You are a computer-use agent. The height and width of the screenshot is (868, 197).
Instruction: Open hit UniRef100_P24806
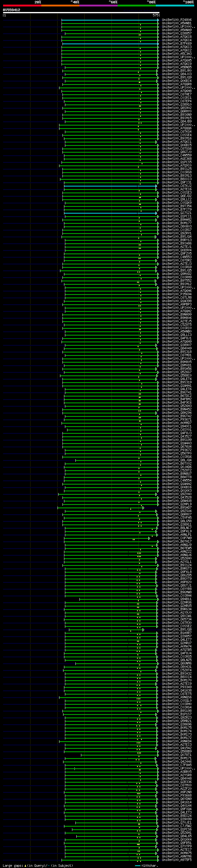click(177, 20)
